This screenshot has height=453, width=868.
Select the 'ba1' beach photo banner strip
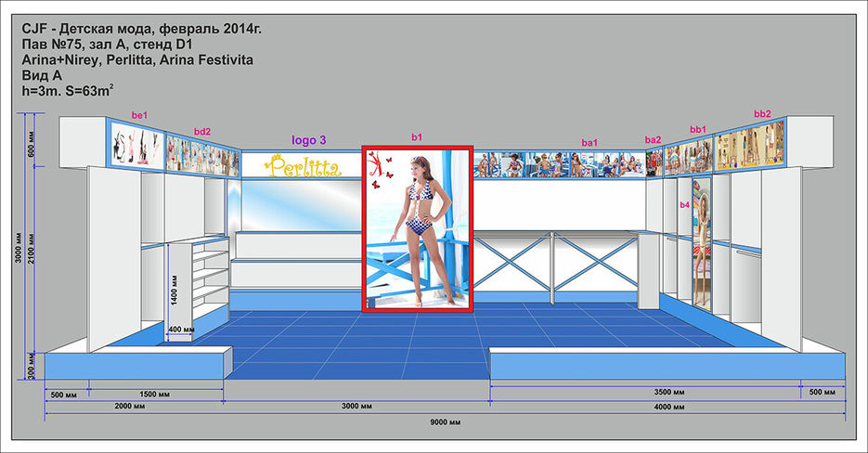point(559,164)
